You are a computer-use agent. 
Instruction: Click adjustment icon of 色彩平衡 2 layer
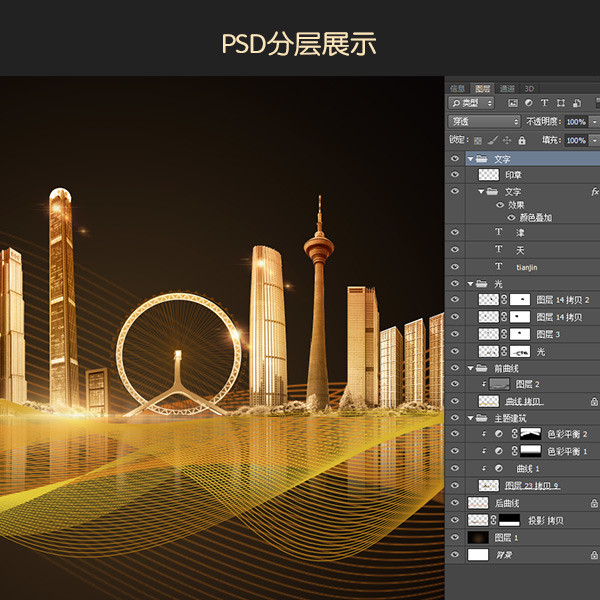click(x=499, y=434)
